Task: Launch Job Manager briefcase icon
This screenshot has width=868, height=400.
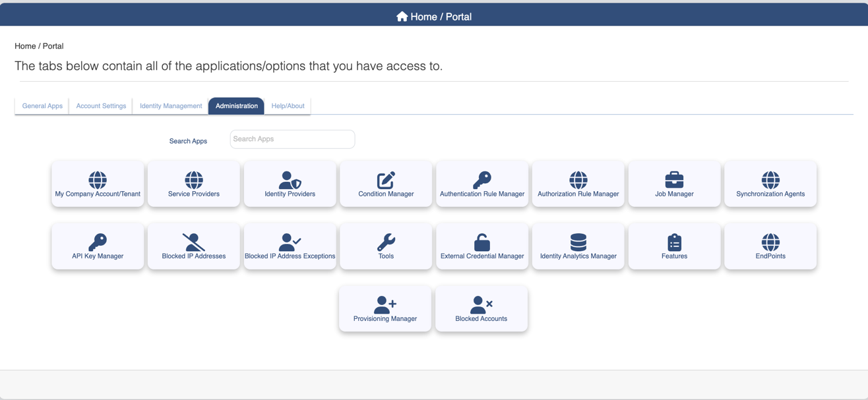Action: 674,179
